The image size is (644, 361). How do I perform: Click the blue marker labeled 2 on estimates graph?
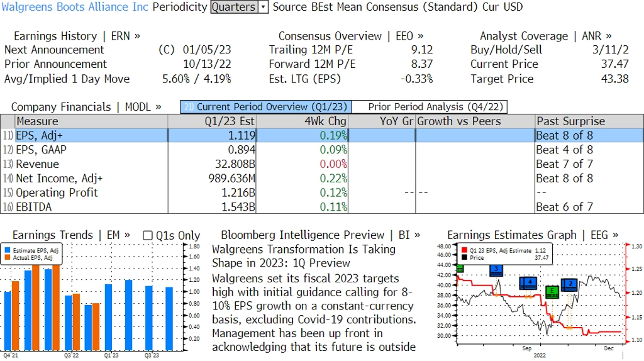569,284
